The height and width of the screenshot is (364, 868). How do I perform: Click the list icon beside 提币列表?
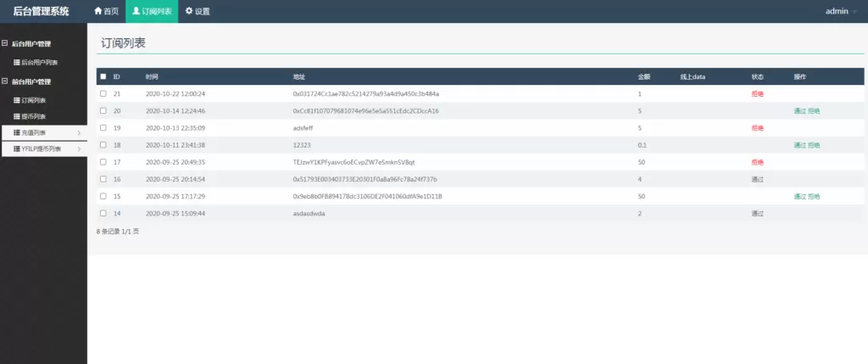click(x=16, y=116)
